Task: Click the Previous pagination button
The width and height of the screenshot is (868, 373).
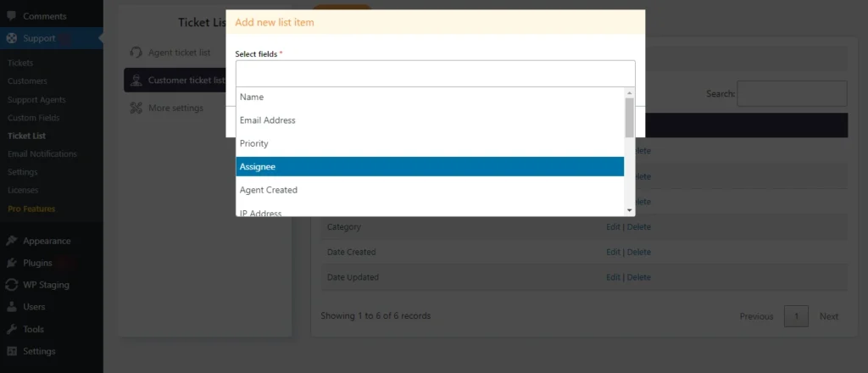Action: pos(756,316)
